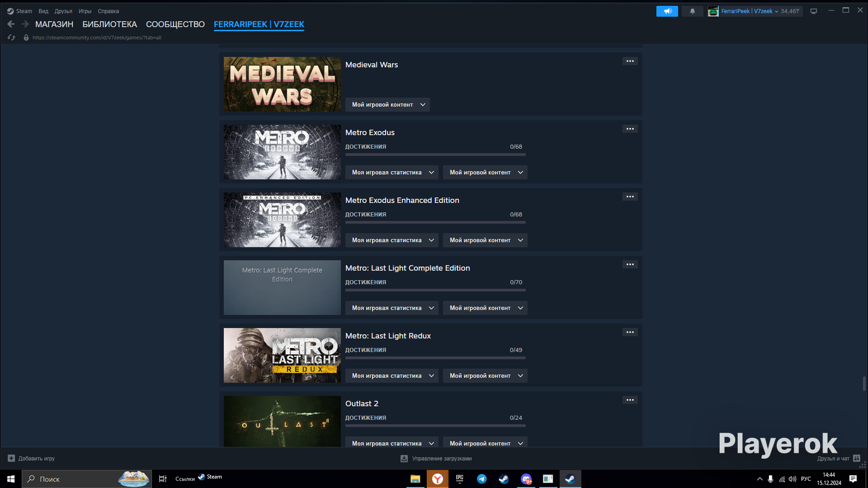Open Управление загрузками
868x488 pixels.
(442, 459)
